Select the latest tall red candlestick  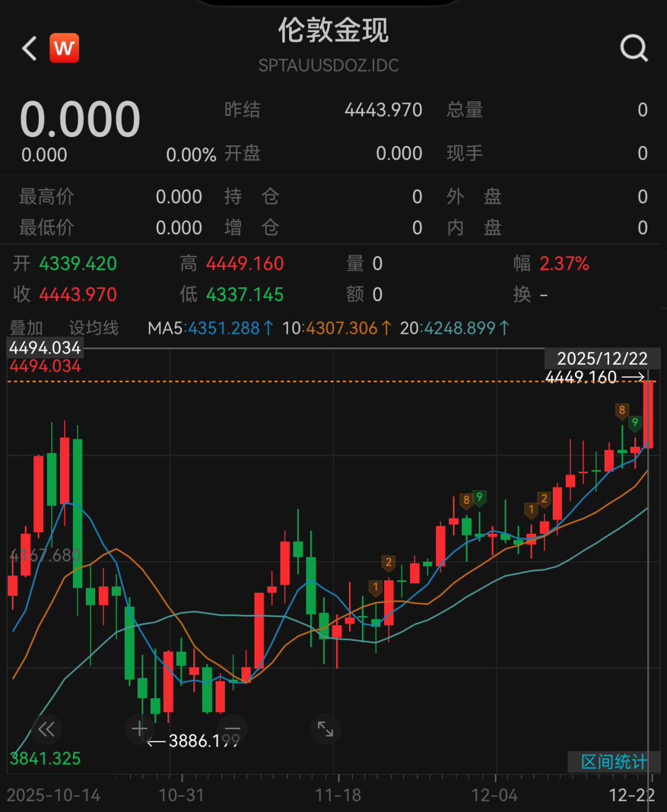click(x=648, y=414)
